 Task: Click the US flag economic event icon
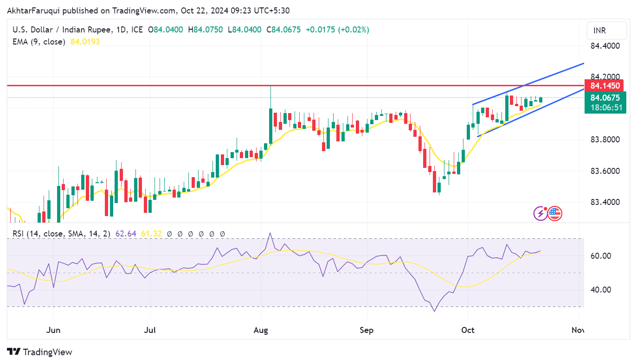click(554, 213)
